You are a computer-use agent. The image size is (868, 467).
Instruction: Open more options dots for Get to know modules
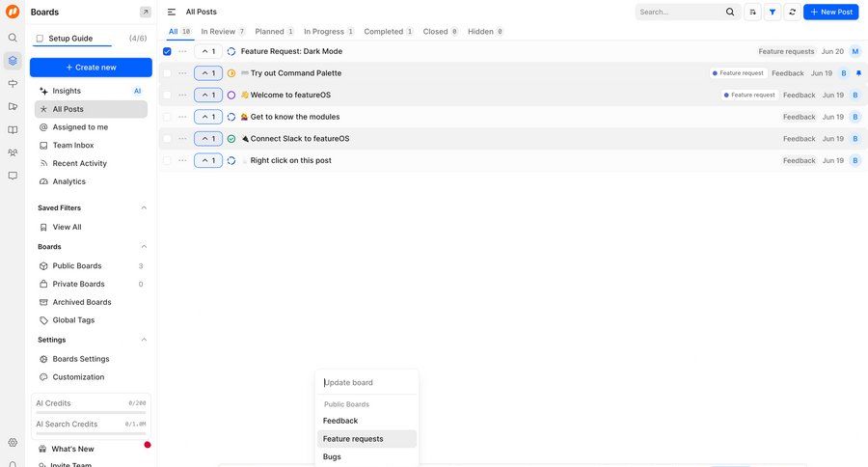click(182, 117)
